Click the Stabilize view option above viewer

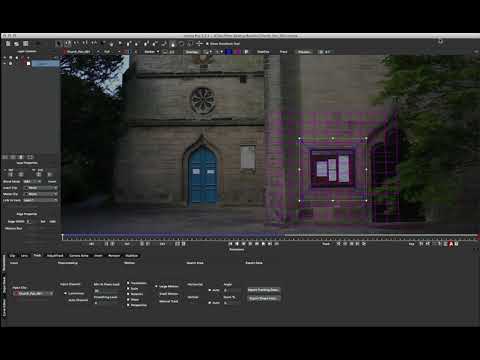(x=263, y=52)
